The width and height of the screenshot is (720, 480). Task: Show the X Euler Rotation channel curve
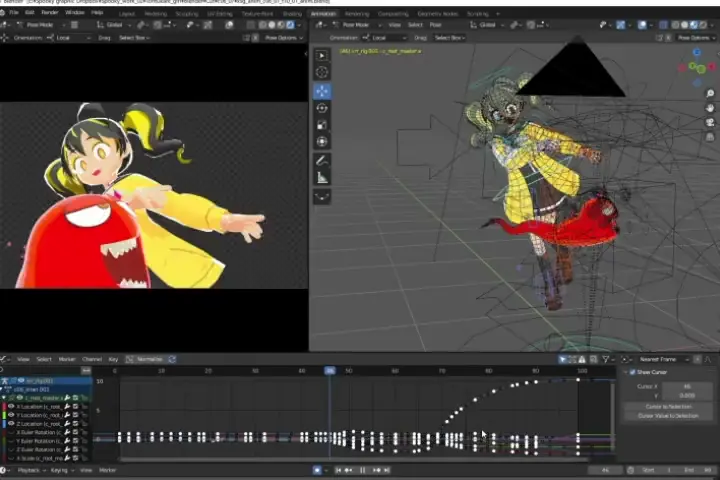point(11,432)
